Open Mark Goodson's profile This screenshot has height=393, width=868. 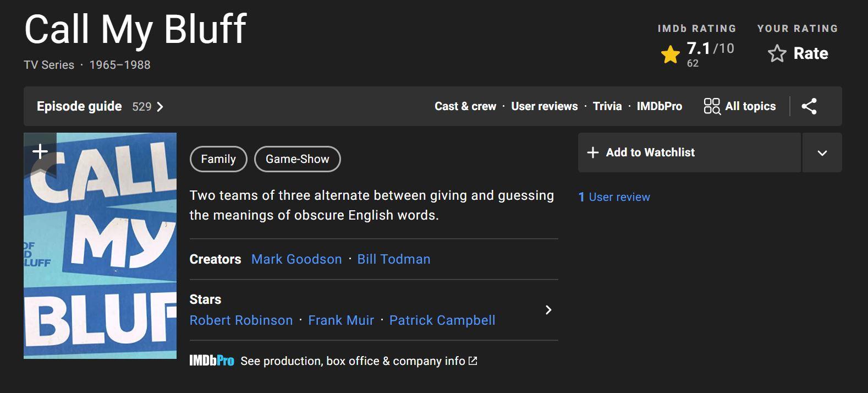click(x=296, y=259)
